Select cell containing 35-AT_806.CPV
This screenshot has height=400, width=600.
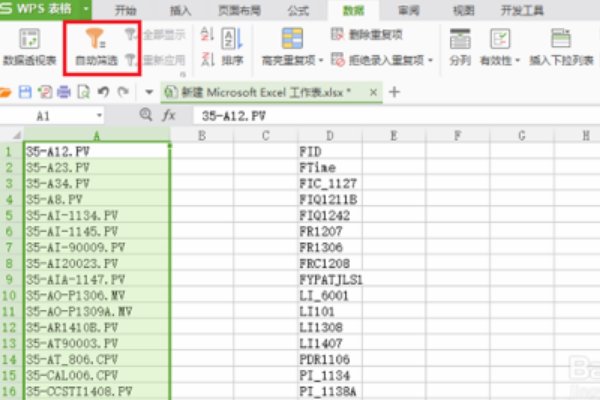point(97,359)
